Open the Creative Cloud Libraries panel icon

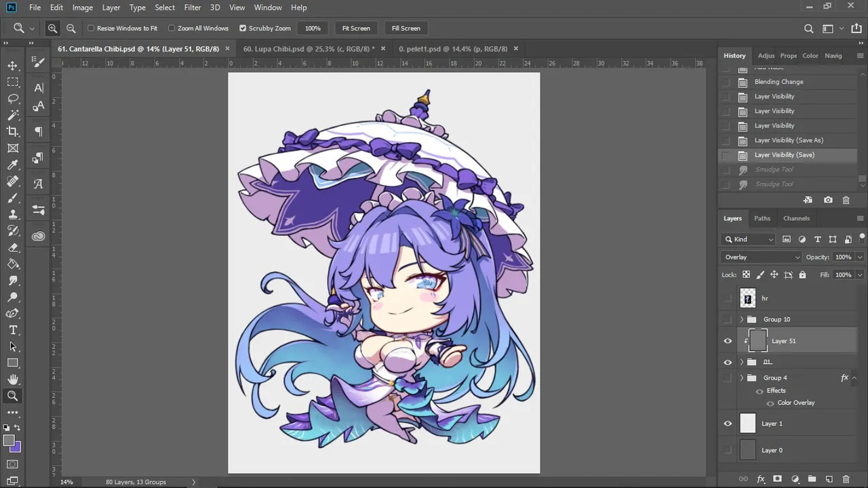coord(39,236)
